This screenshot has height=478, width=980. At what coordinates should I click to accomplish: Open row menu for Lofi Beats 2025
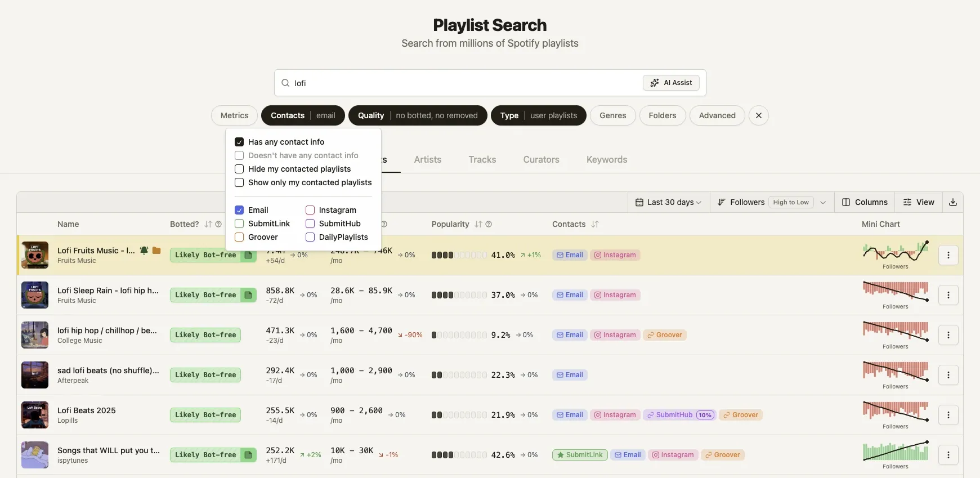click(948, 415)
